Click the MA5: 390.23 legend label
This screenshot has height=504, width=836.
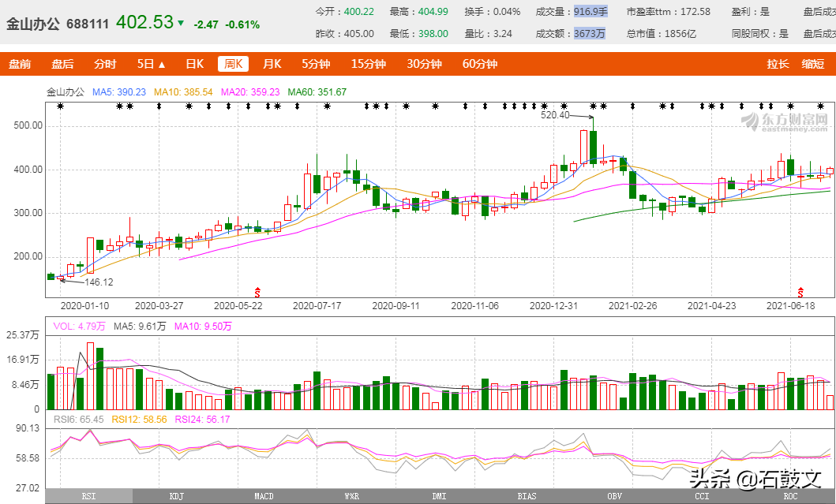pyautogui.click(x=119, y=92)
